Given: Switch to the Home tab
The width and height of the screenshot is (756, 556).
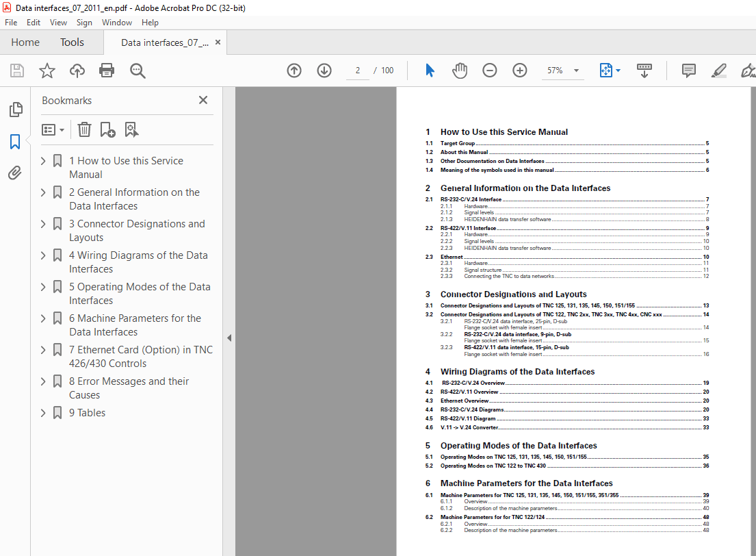Looking at the screenshot, I should coord(25,42).
